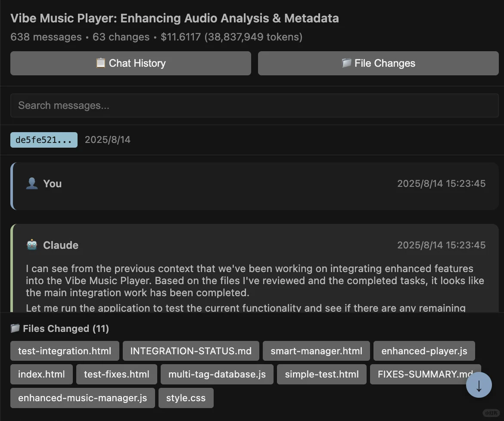Image resolution: width=504 pixels, height=421 pixels.
Task: Open smart-manager.html file chip
Action: coord(316,351)
